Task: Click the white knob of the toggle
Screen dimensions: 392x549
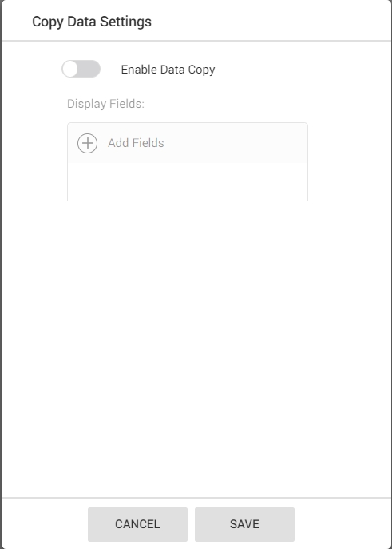Action: click(x=70, y=69)
